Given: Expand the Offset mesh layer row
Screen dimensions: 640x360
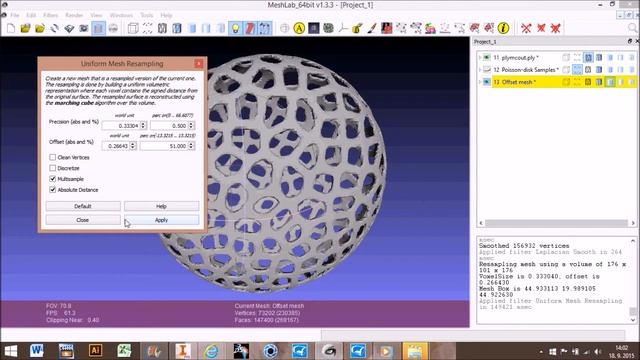Looking at the screenshot, I should (480, 82).
